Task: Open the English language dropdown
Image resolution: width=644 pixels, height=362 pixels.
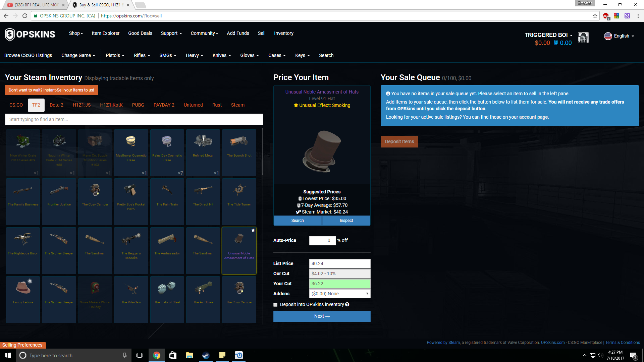Action: (x=619, y=36)
